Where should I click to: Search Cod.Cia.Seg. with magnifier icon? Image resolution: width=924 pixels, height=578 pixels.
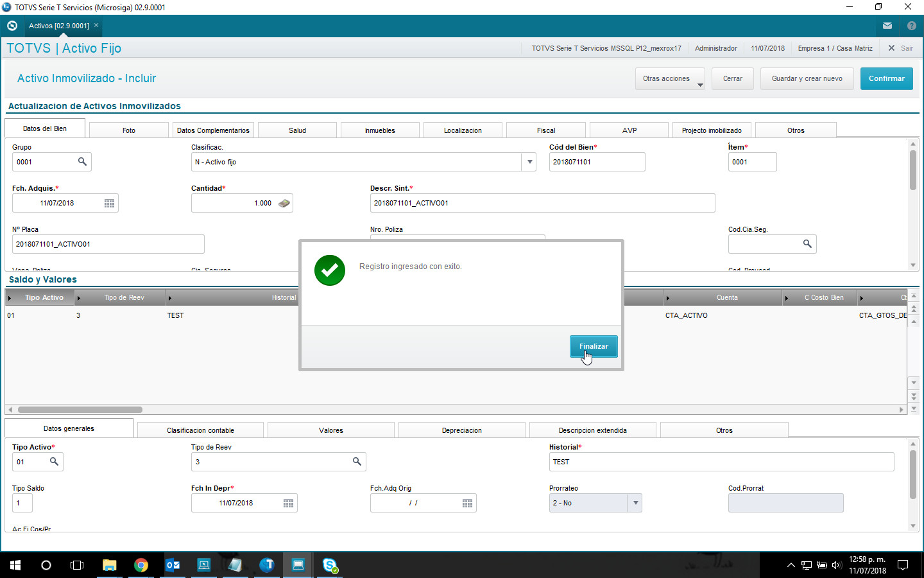coord(807,244)
